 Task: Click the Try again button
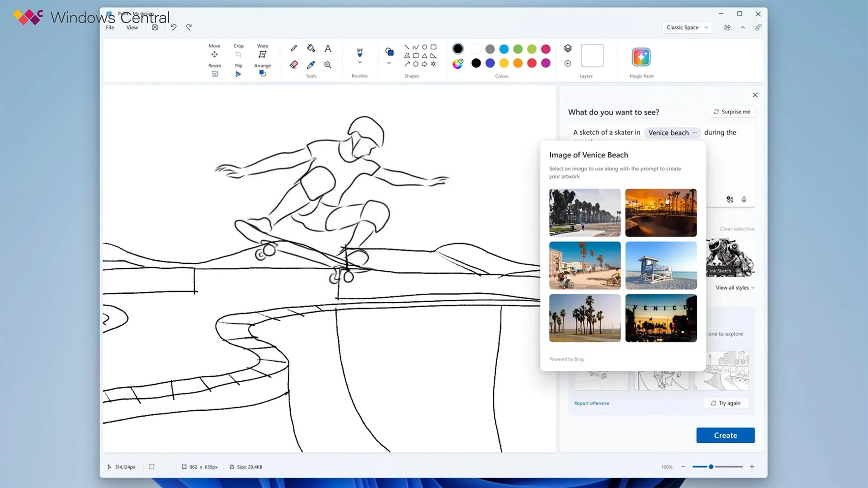coord(726,403)
